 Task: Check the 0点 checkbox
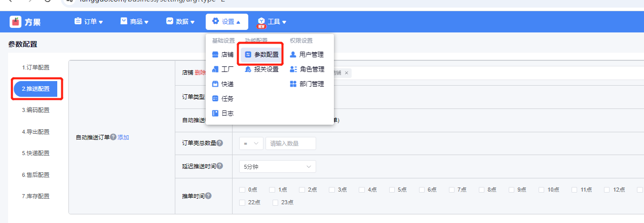pos(242,190)
